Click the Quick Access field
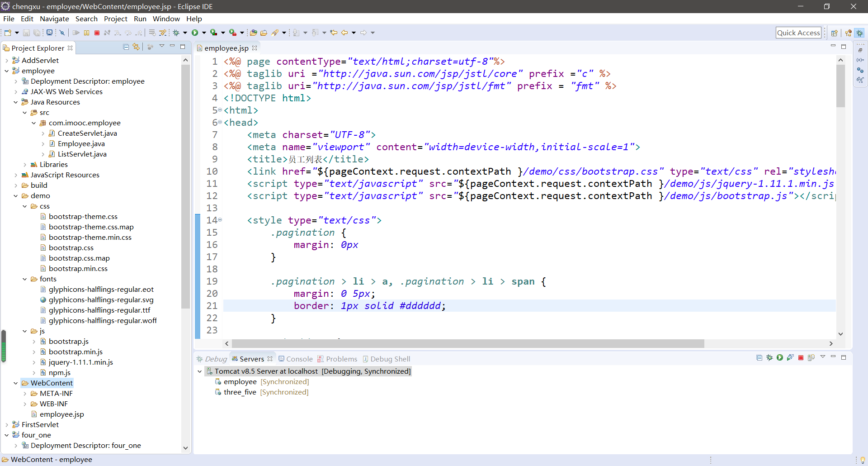This screenshot has width=868, height=466. (798, 33)
